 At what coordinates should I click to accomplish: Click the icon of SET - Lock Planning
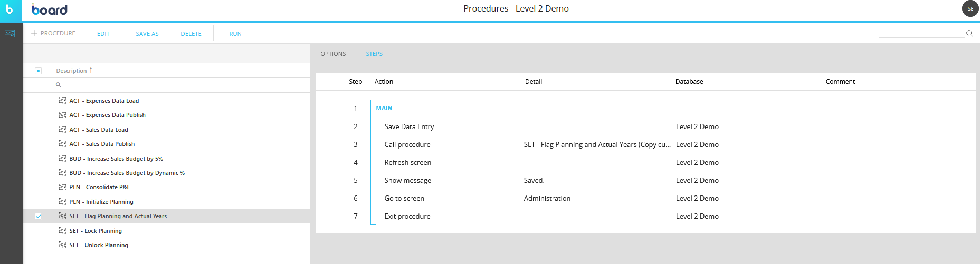click(62, 230)
